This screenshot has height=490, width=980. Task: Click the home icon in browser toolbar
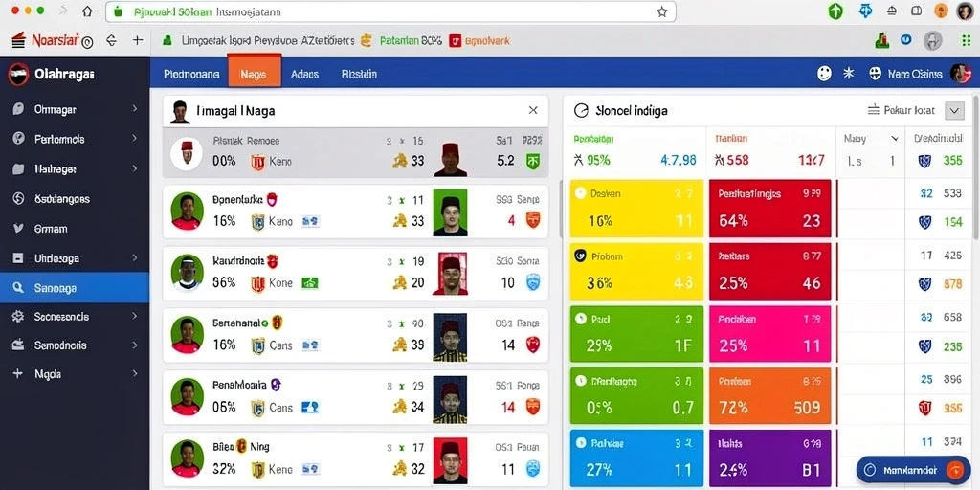pyautogui.click(x=87, y=11)
